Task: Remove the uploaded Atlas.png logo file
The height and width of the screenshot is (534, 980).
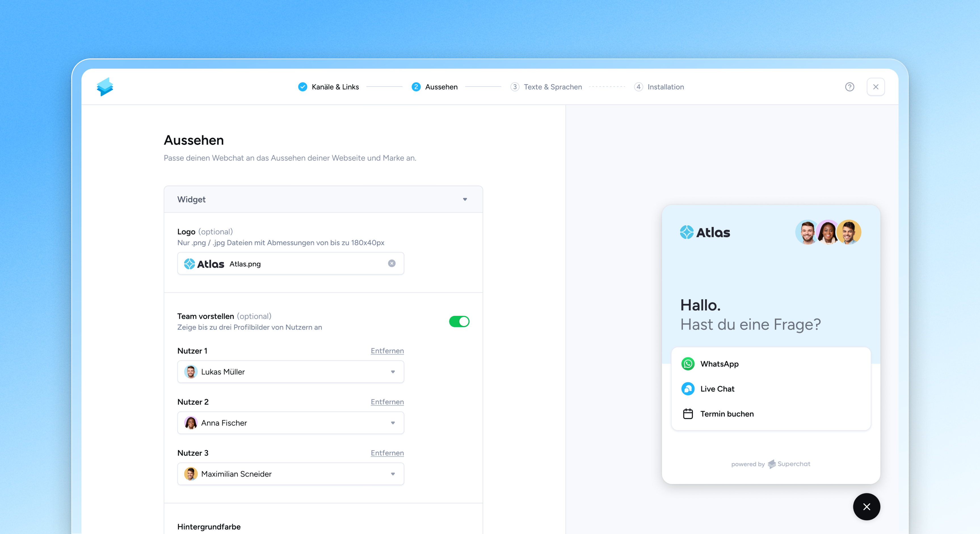Action: 392,263
